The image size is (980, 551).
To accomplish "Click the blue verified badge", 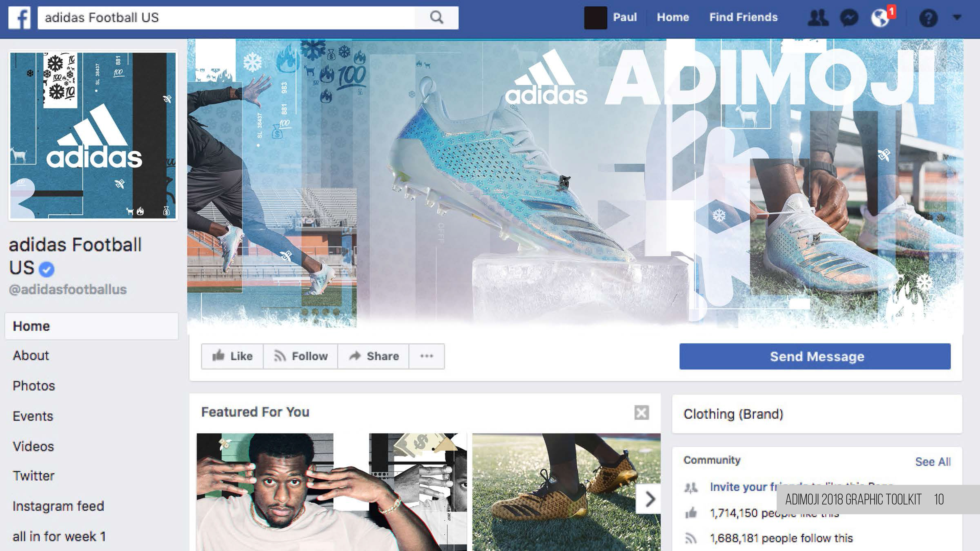I will pos(46,269).
